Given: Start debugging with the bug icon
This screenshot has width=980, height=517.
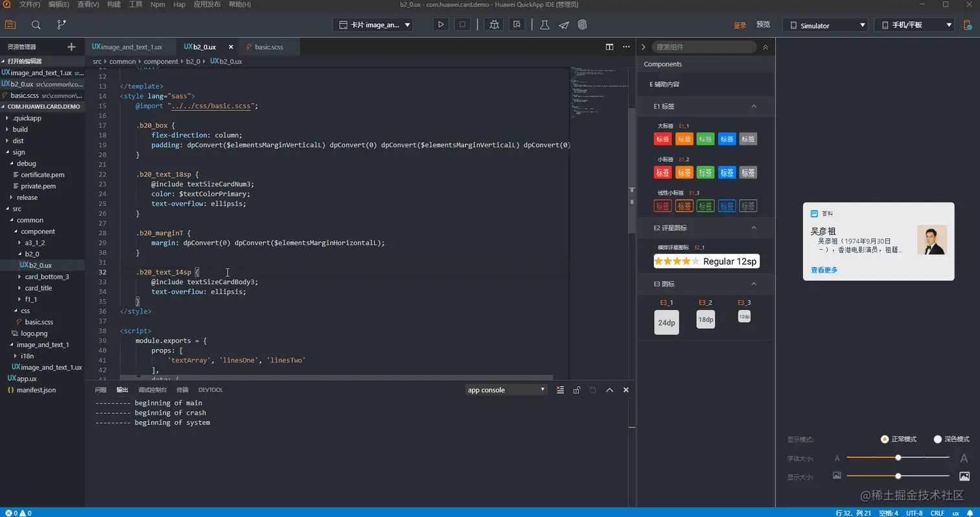Looking at the screenshot, I should pos(495,25).
